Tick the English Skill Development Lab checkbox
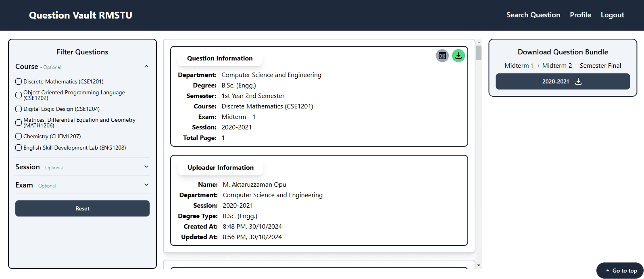The width and height of the screenshot is (644, 279). [x=19, y=148]
